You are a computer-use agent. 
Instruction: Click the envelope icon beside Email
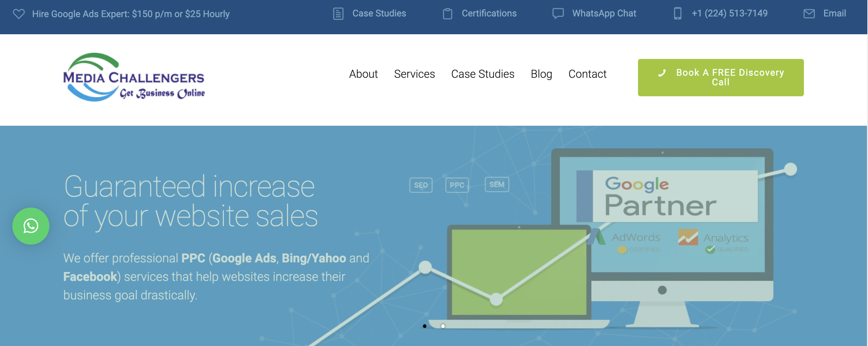(x=809, y=14)
